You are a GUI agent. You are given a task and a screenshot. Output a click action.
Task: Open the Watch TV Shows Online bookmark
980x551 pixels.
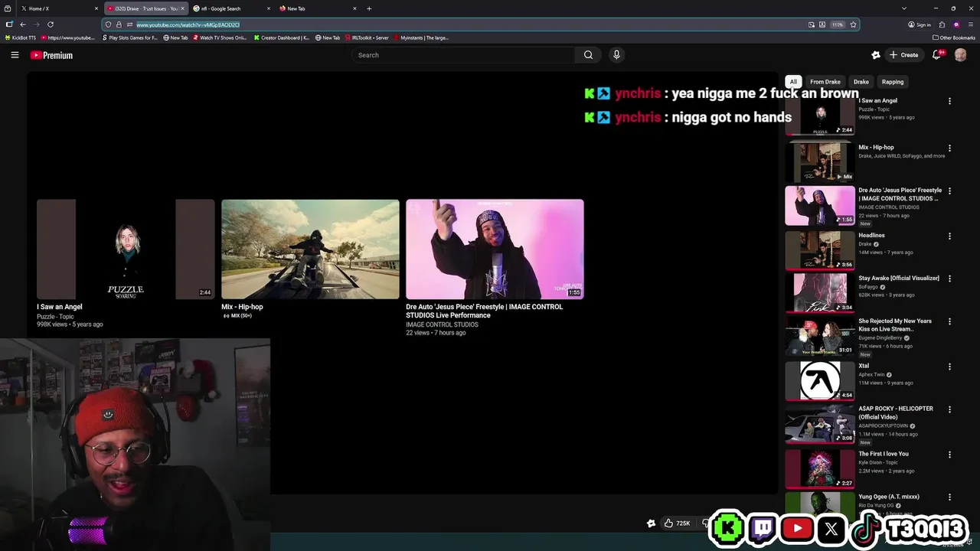[x=220, y=37]
